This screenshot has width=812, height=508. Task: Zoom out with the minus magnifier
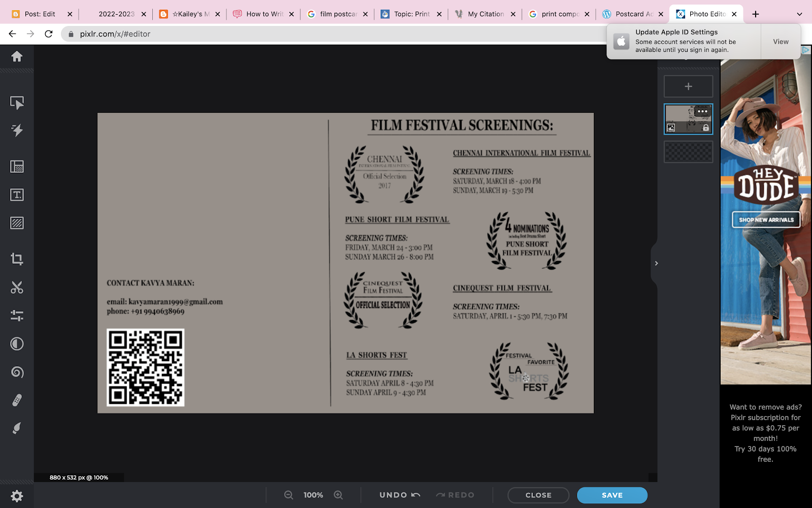tap(288, 495)
